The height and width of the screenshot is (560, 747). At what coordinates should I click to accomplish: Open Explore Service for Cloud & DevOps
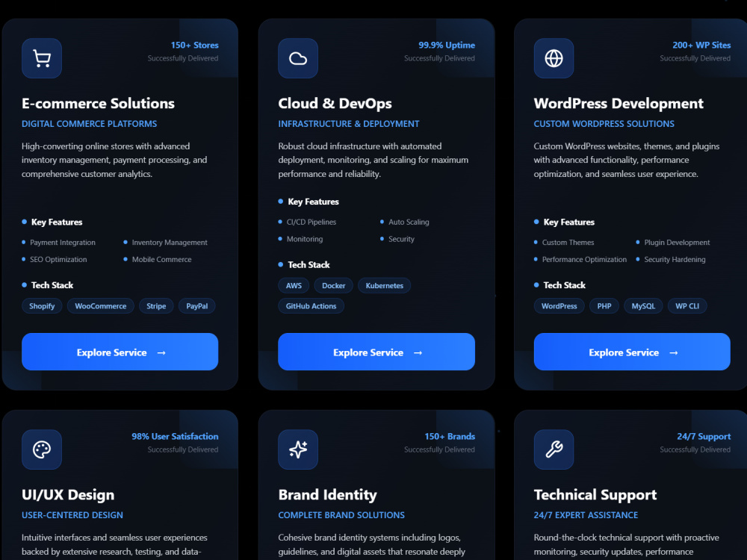click(x=376, y=352)
